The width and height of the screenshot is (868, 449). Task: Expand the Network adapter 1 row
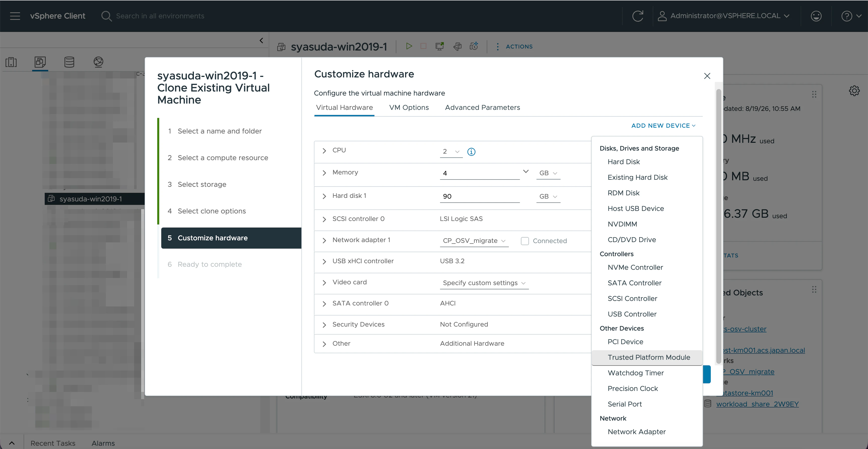click(x=324, y=240)
